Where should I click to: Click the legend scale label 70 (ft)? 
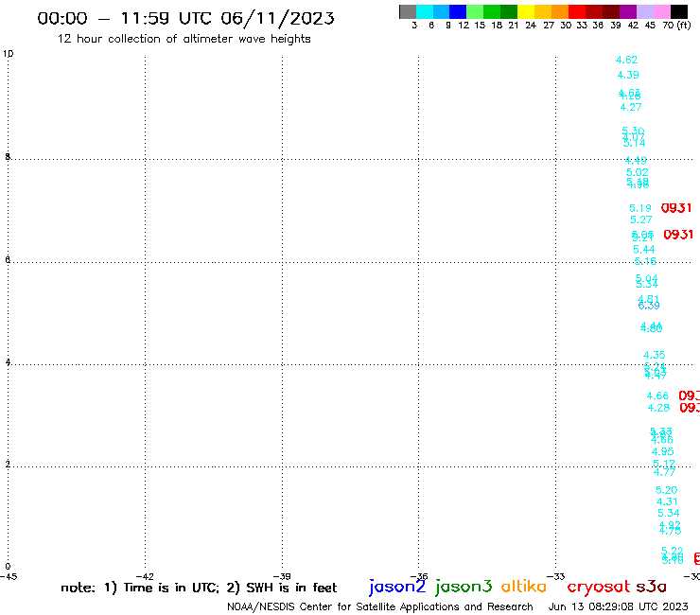pyautogui.click(x=676, y=26)
